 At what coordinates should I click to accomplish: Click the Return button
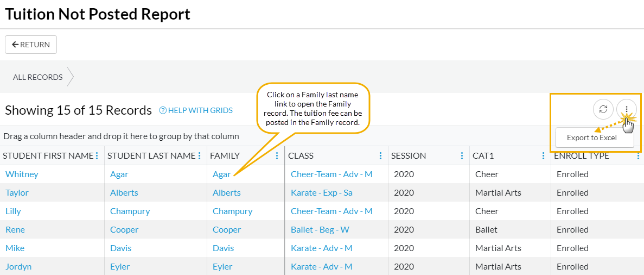pos(31,45)
